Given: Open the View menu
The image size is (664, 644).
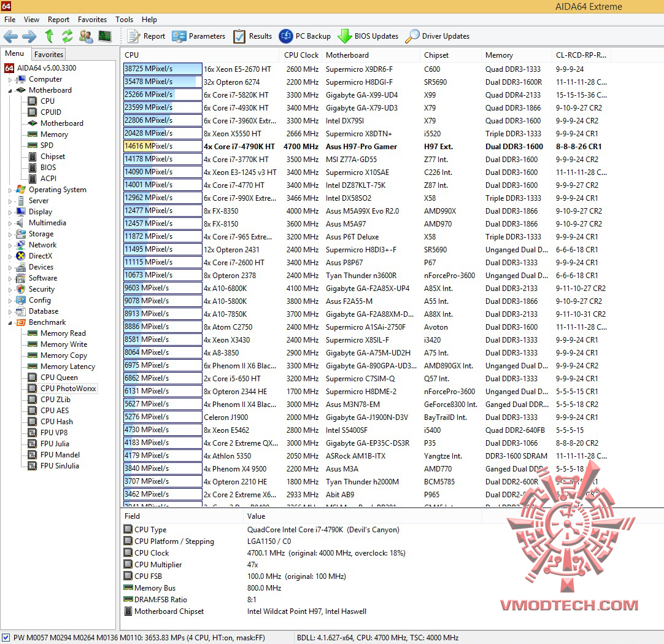Looking at the screenshot, I should (31, 20).
